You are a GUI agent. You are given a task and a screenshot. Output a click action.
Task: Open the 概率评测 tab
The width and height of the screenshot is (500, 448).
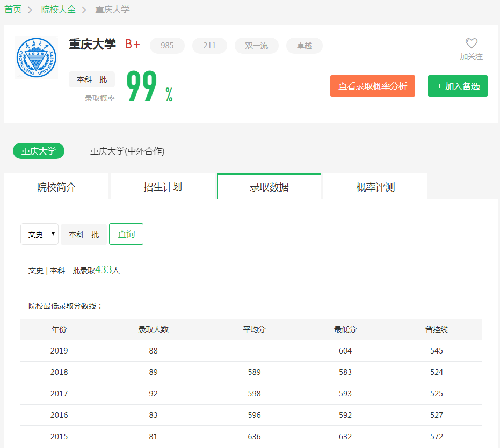click(x=375, y=187)
